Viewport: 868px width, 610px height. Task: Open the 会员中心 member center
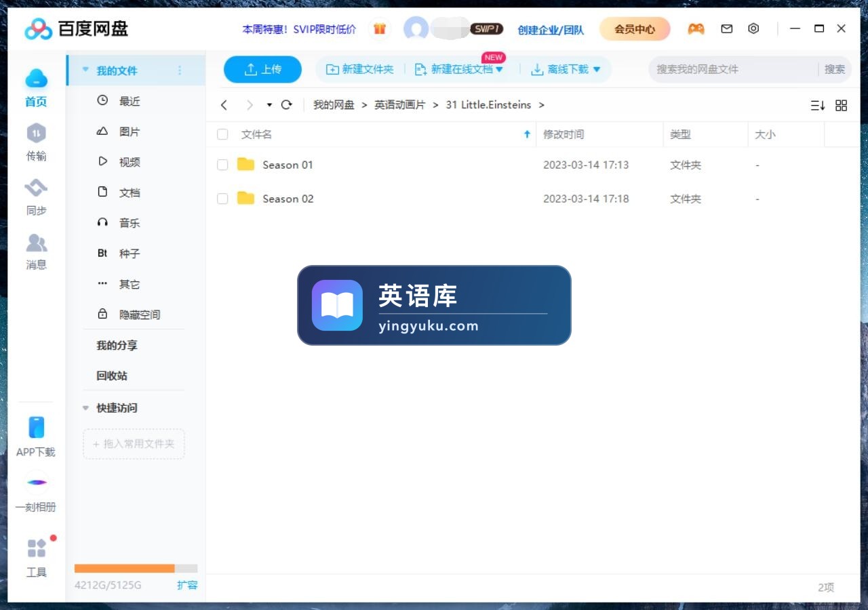[635, 29]
